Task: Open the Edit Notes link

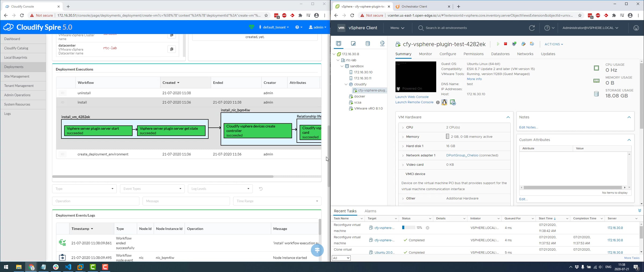Action: (x=528, y=127)
